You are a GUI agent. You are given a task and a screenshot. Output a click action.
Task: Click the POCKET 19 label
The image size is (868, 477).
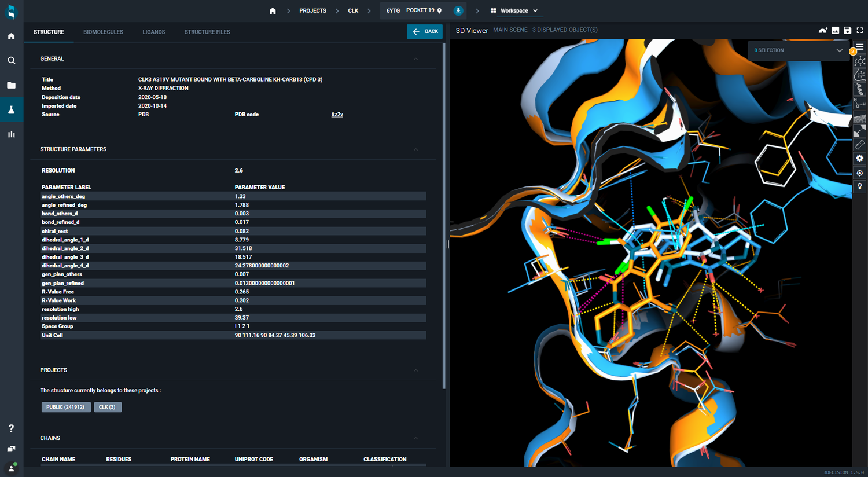(x=420, y=10)
